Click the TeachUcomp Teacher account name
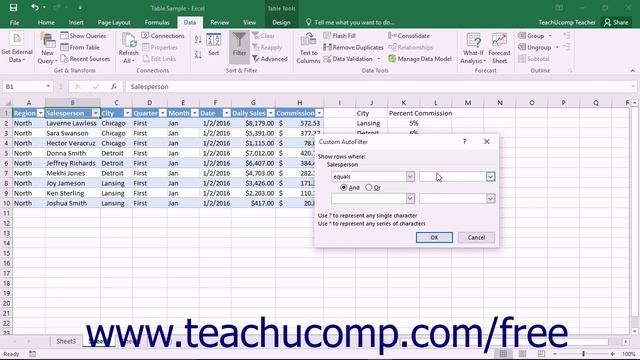The width and height of the screenshot is (640, 360). tap(567, 22)
